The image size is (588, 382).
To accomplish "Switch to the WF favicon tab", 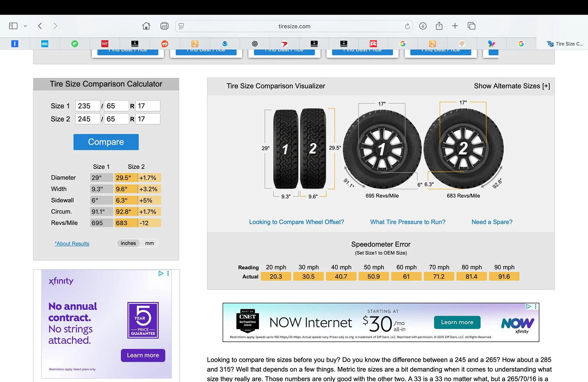I will pyautogui.click(x=105, y=44).
